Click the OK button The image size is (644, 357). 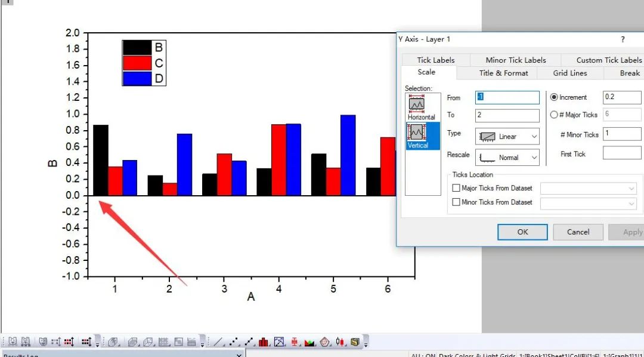[522, 232]
